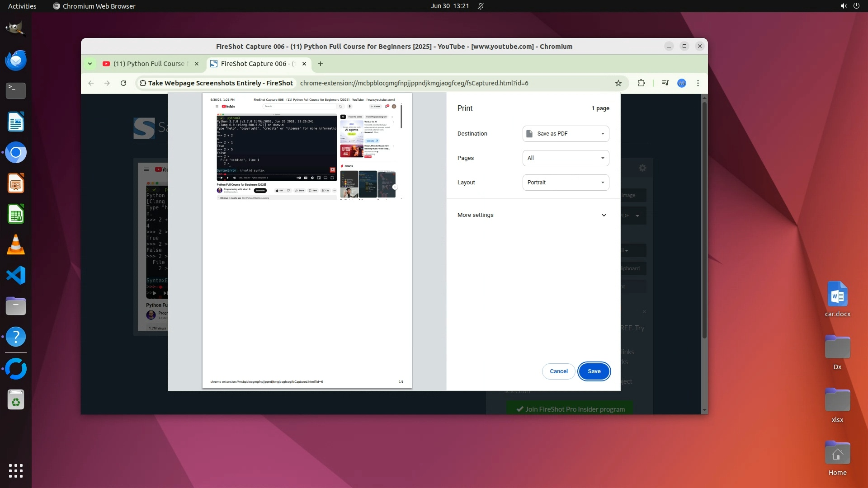Cancel the Print dialog
Image resolution: width=868 pixels, height=488 pixels.
[558, 371]
